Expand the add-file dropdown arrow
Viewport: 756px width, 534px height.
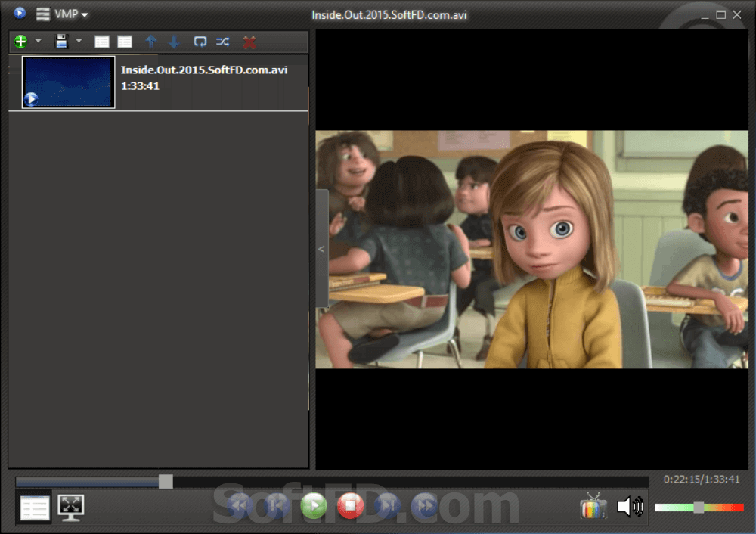(x=38, y=42)
